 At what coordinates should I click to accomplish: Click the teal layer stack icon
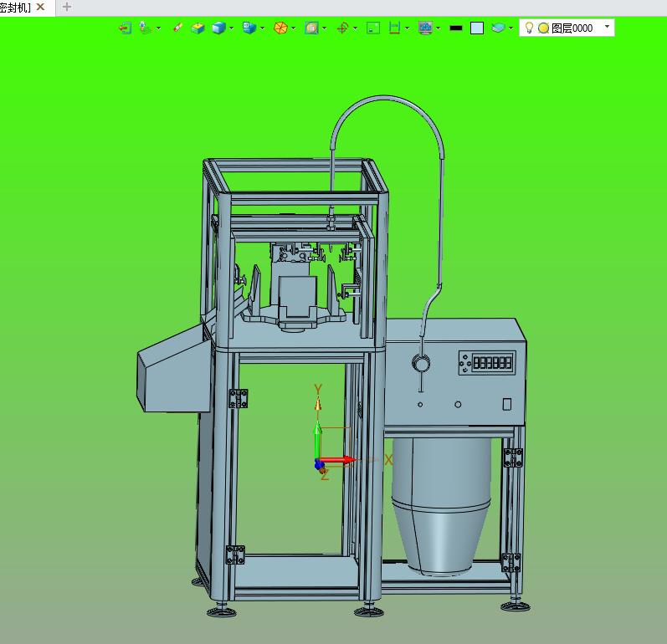coord(498,28)
